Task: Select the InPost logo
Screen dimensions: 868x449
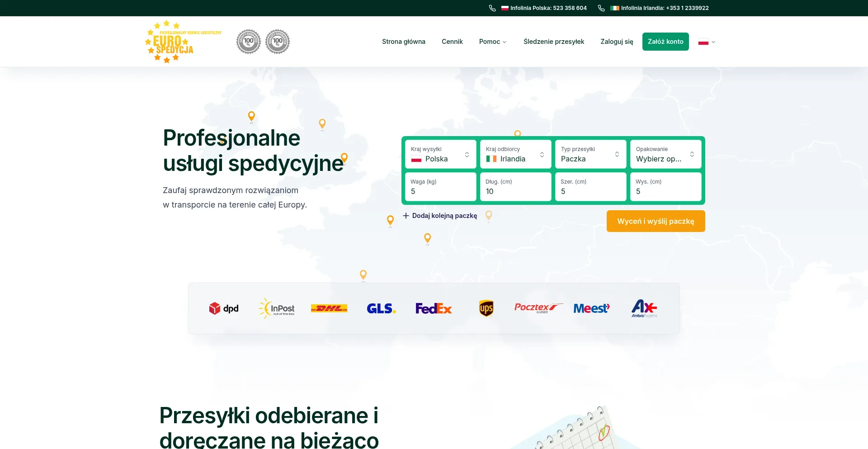Action: point(277,308)
